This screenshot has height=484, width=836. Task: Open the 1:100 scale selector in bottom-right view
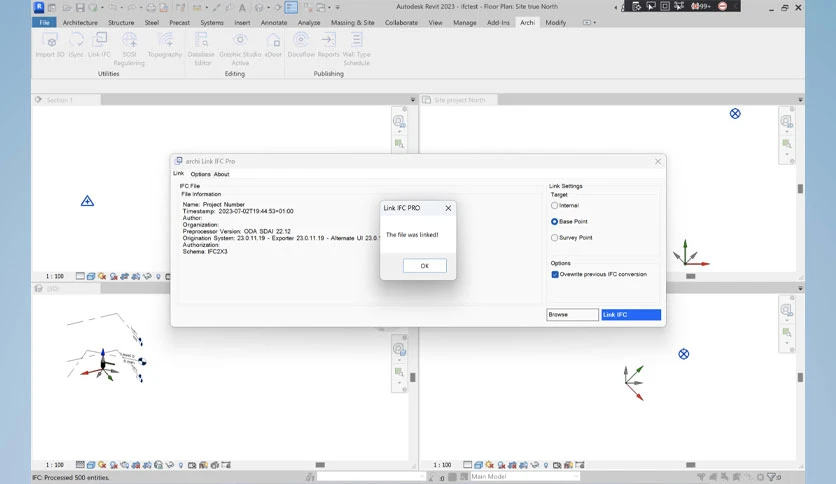coord(442,465)
